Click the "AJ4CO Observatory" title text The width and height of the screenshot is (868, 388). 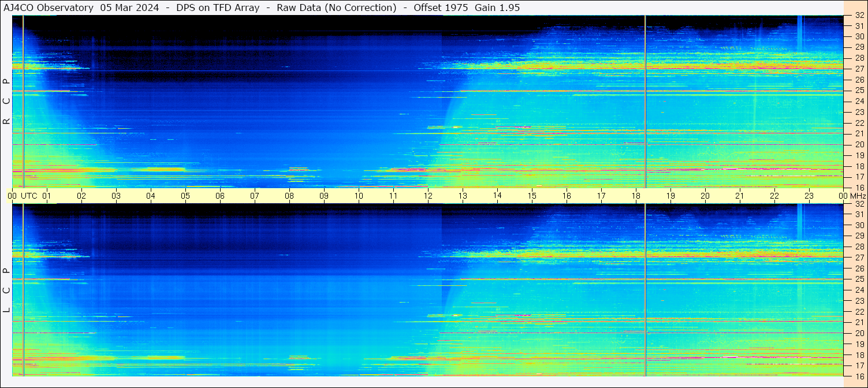49,8
